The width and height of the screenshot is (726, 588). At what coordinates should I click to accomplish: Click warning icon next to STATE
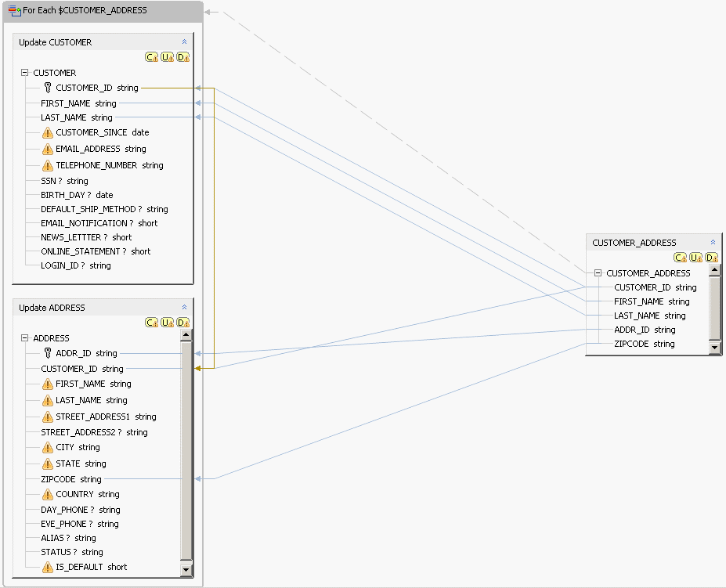click(x=47, y=464)
